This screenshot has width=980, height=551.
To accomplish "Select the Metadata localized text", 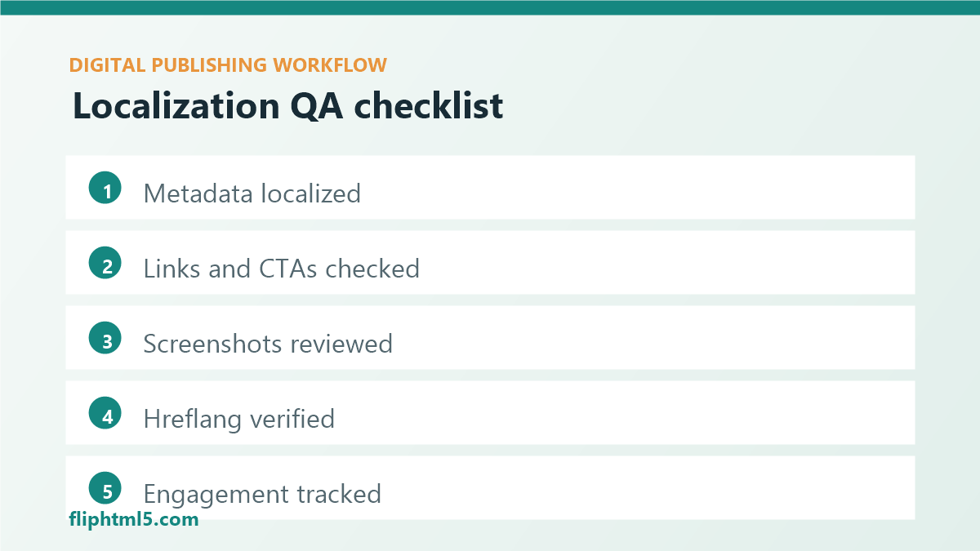I will pyautogui.click(x=252, y=193).
